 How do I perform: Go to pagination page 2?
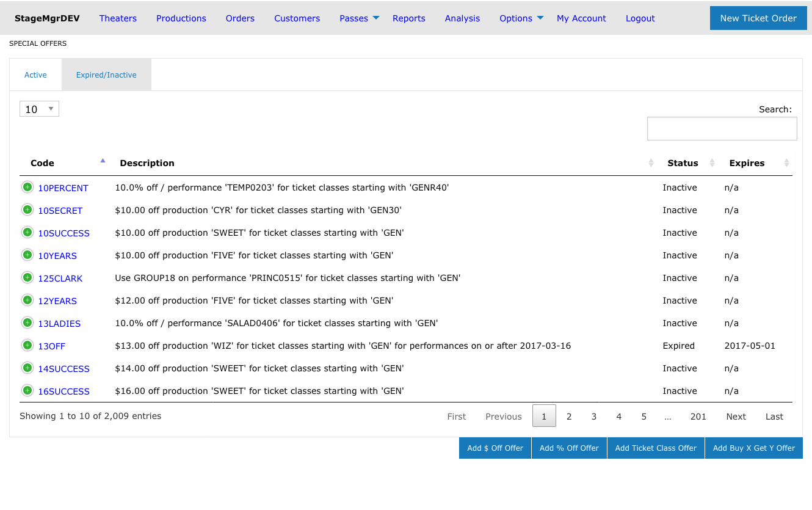[x=569, y=416]
